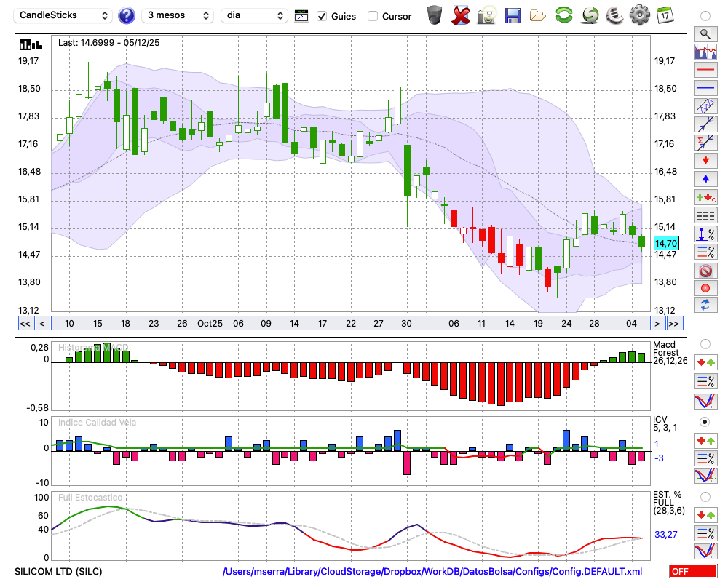Click the red OFF indicator button
Image resolution: width=728 pixels, height=582 pixels.
(x=692, y=572)
